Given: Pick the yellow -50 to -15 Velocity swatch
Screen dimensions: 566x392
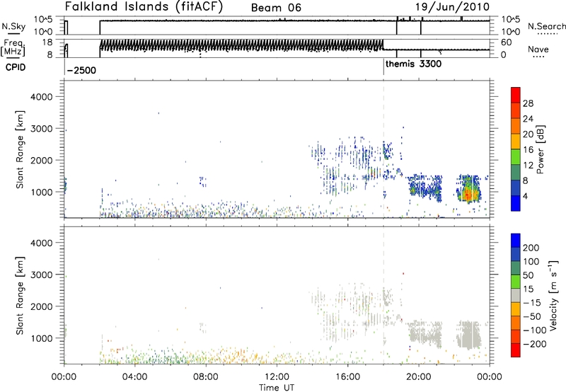Looking at the screenshot, I should pyautogui.click(x=516, y=309).
